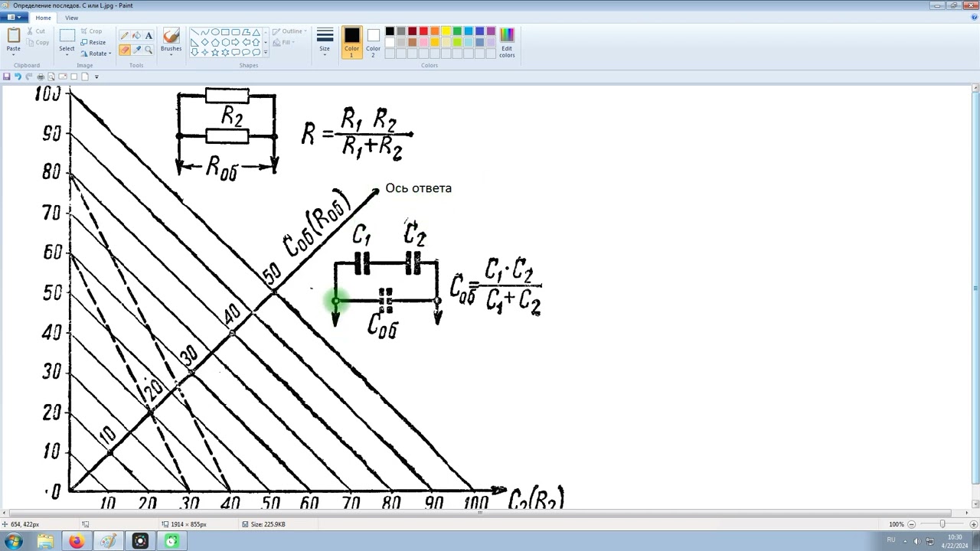This screenshot has width=980, height=551.
Task: Click the volume speaker icon in tray
Action: [917, 541]
